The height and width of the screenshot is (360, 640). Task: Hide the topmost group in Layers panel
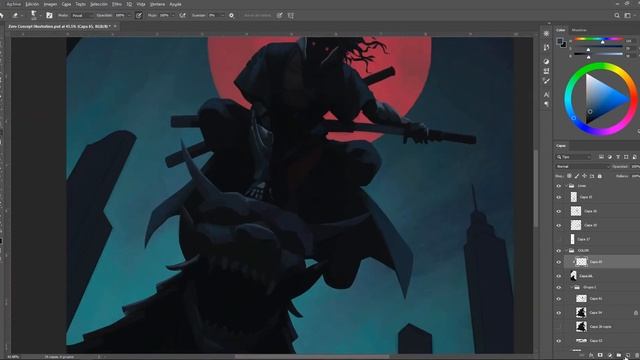pos(559,186)
